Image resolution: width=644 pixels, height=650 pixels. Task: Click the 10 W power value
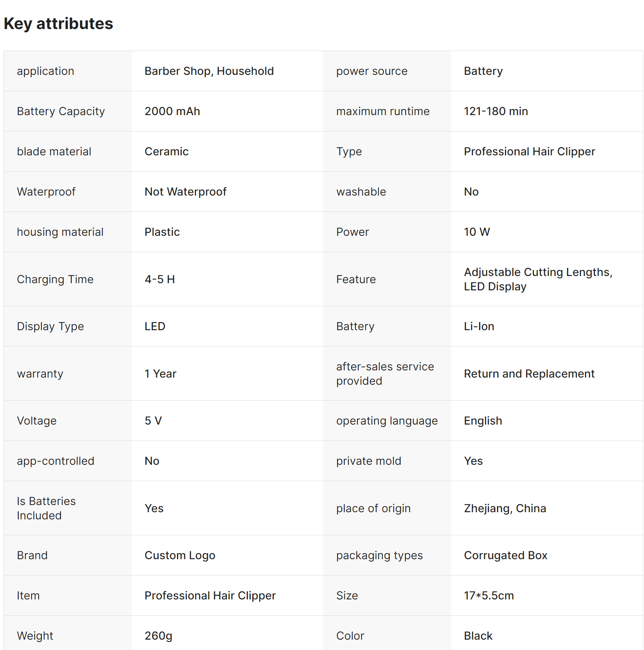477,232
